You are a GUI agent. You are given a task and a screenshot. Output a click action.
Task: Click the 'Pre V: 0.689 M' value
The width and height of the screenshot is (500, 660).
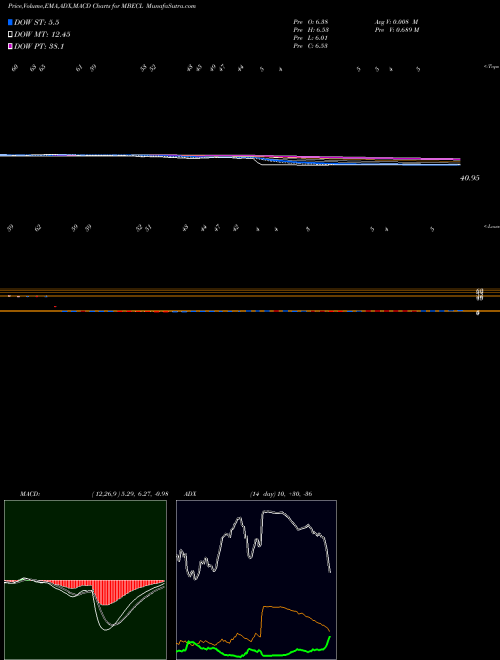(397, 29)
